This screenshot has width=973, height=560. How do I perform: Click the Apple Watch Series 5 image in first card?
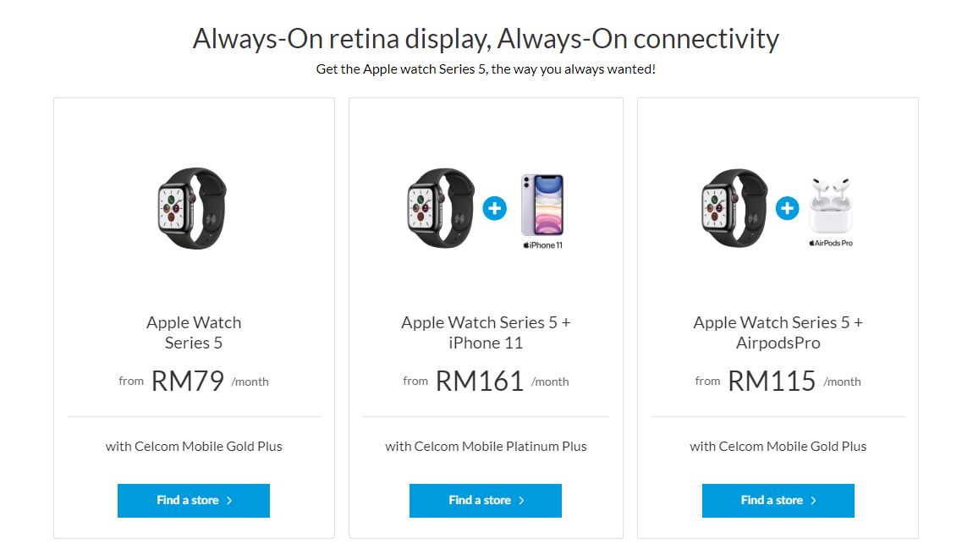(192, 208)
